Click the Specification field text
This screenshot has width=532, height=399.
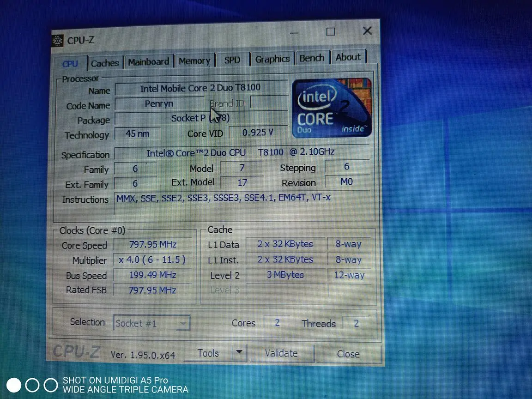241,152
